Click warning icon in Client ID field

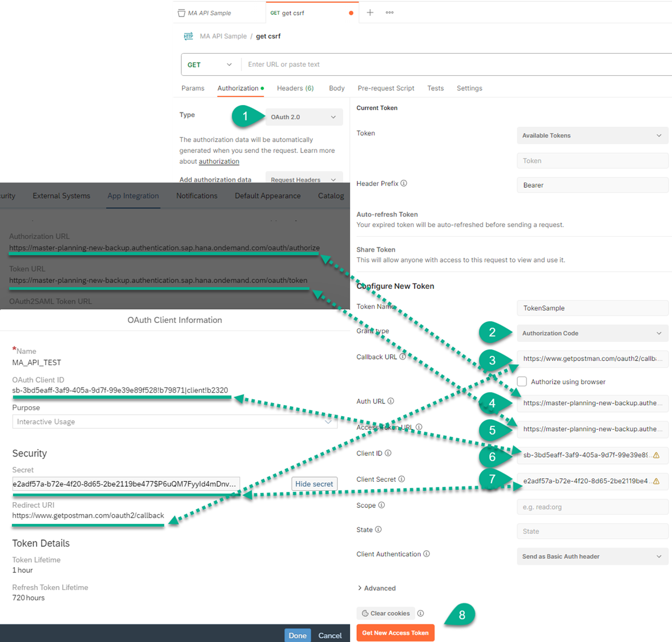(x=656, y=455)
